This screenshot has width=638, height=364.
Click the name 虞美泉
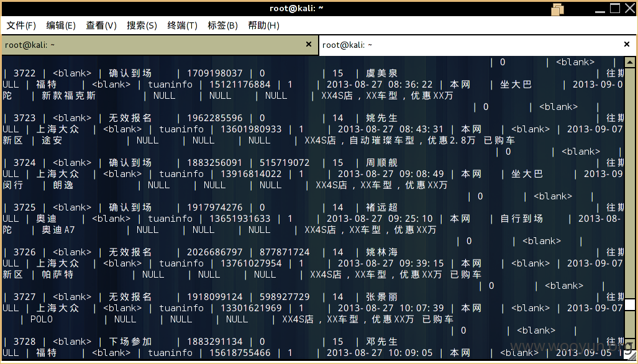(x=381, y=74)
